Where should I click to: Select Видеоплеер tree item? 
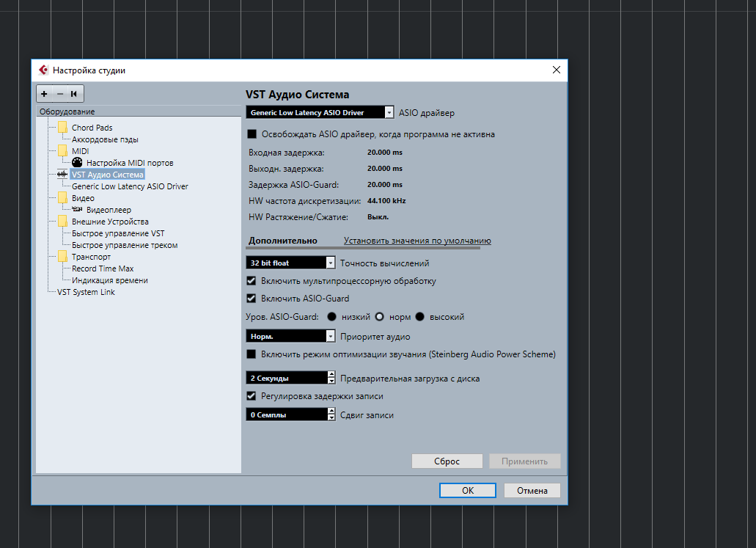109,210
